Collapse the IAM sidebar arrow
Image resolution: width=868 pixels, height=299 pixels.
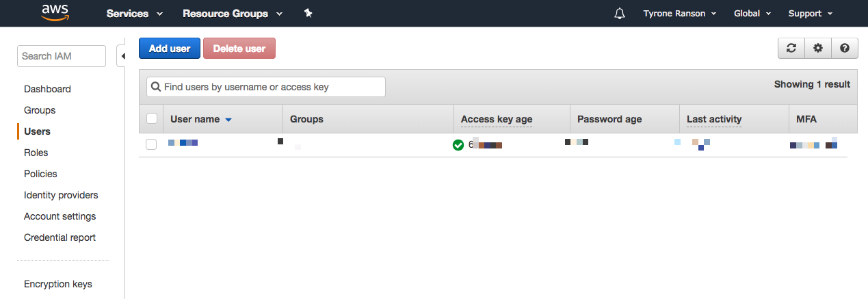coord(122,56)
